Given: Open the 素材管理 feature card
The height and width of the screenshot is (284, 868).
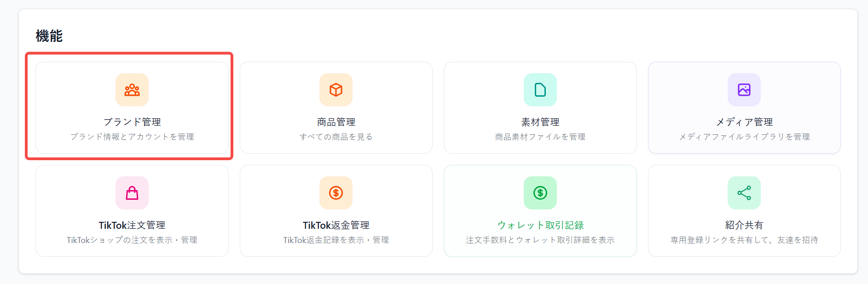Looking at the screenshot, I should pos(540,108).
